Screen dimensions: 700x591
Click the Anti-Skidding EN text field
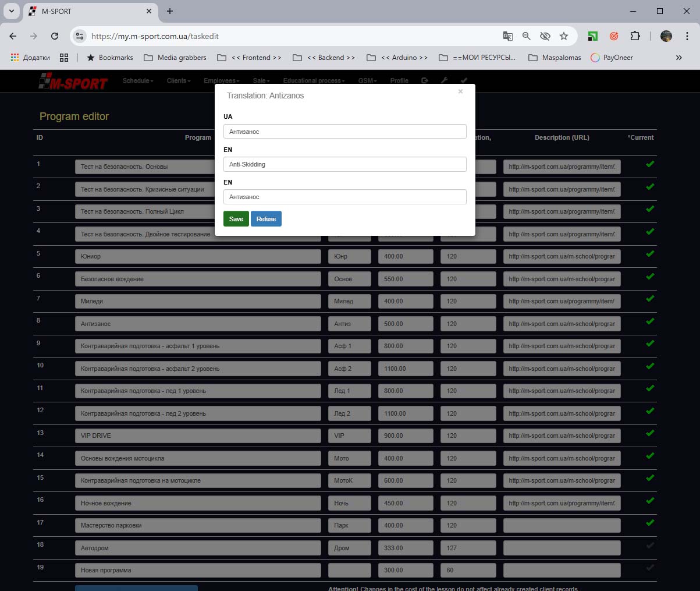344,164
